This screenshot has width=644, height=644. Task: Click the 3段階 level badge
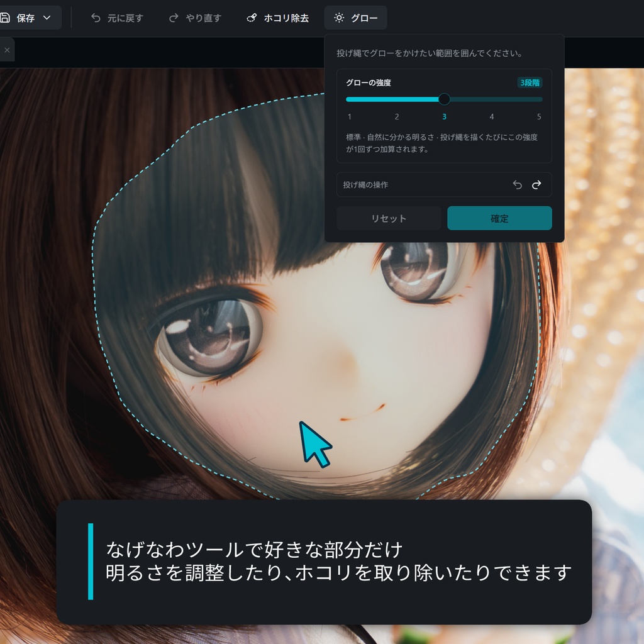[x=530, y=82]
